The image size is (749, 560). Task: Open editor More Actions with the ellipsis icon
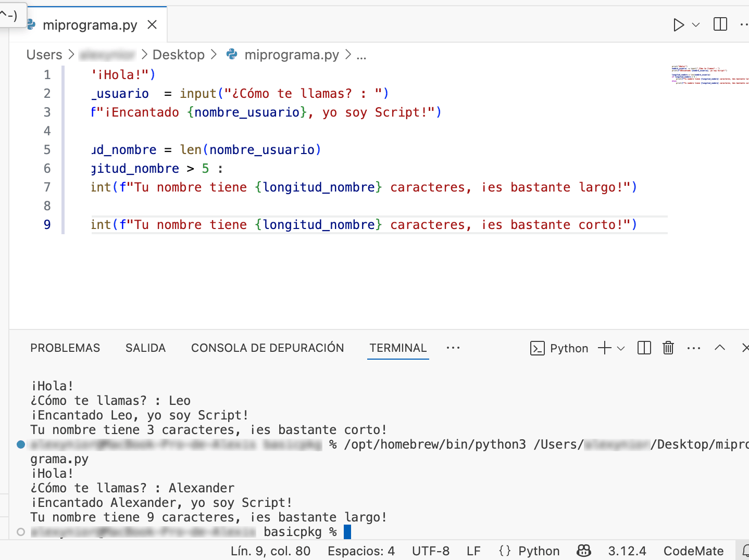click(x=744, y=24)
